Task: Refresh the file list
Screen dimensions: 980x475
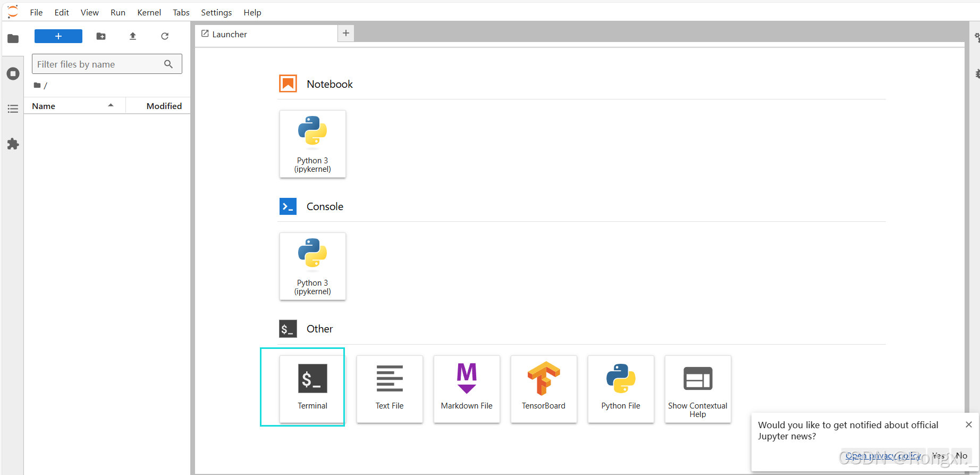Action: pos(165,36)
